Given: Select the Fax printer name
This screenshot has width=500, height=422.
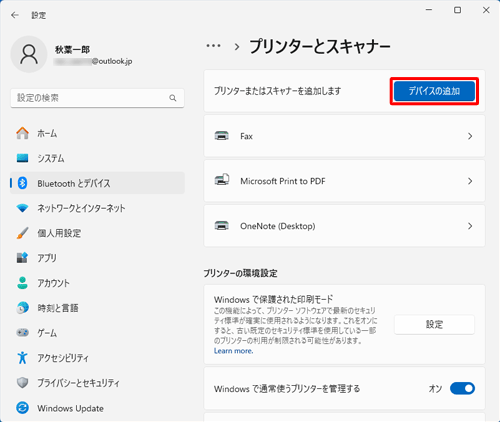Looking at the screenshot, I should [x=246, y=136].
